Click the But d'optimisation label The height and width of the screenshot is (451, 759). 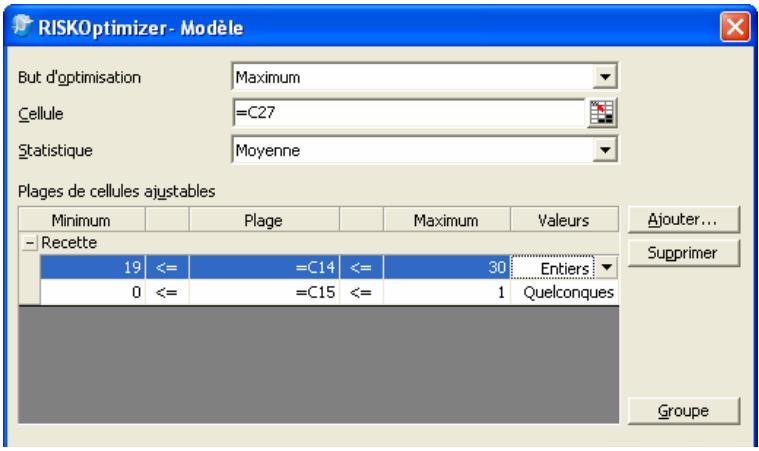[79, 77]
